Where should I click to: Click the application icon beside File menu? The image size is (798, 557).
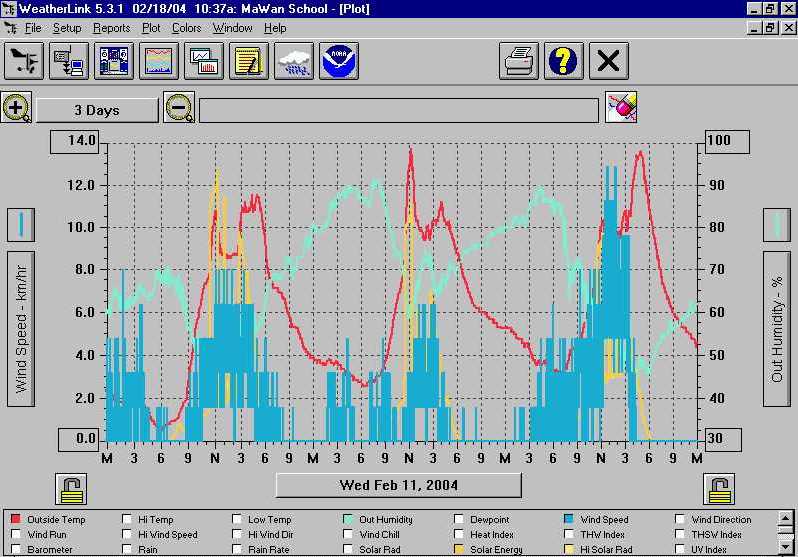11,28
